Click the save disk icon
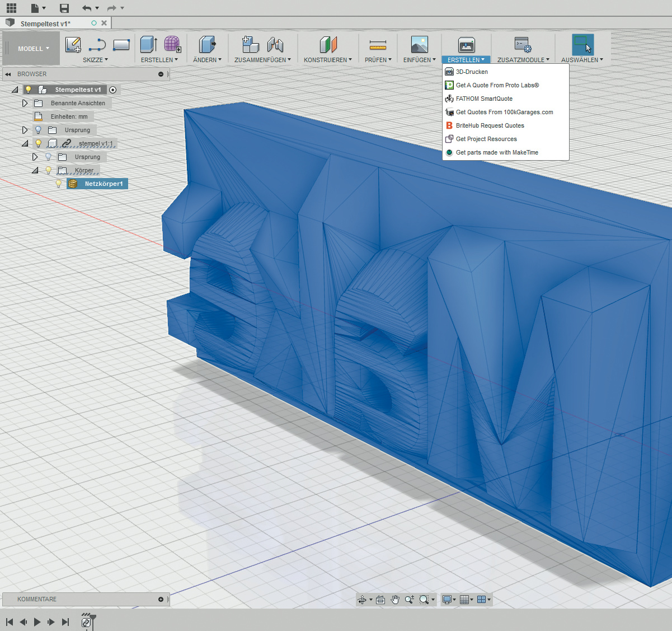This screenshot has width=672, height=631. tap(64, 8)
